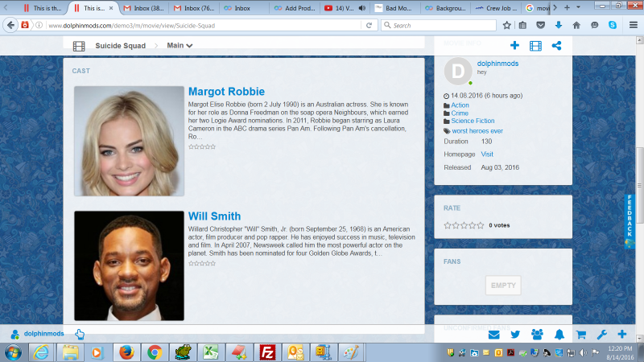Rate Margot Robbie with her star rating
The width and height of the screenshot is (644, 362).
[202, 146]
